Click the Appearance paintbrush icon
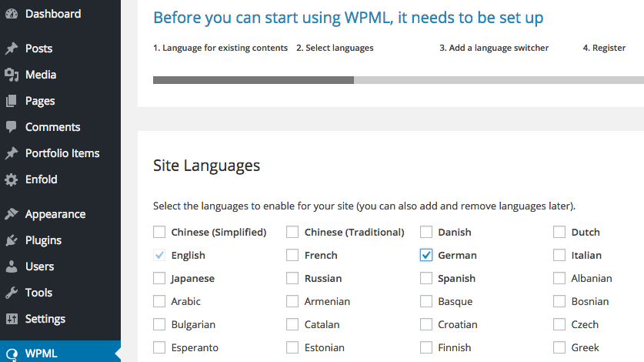Viewport: 644px width, 362px height. pyautogui.click(x=12, y=214)
